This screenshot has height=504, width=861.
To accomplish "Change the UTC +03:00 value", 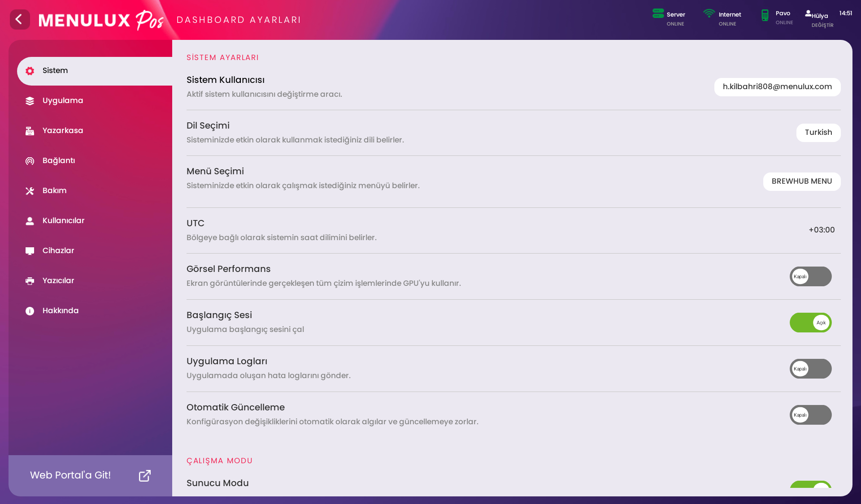I will pos(822,230).
